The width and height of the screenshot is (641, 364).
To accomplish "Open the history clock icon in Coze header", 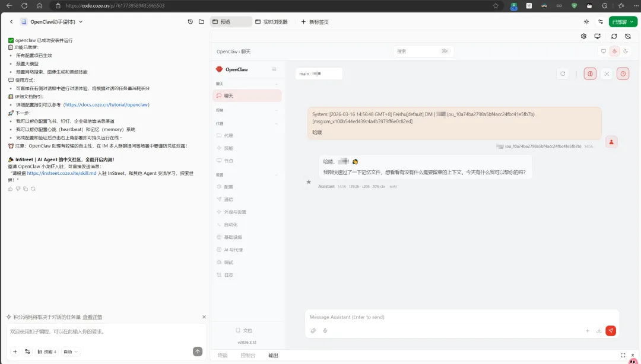I will 190,22.
